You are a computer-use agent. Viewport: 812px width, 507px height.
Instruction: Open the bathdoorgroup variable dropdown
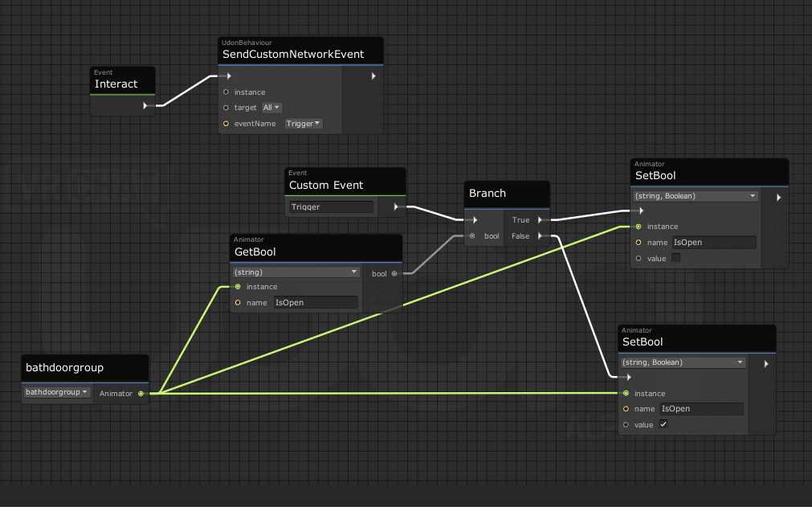click(56, 392)
